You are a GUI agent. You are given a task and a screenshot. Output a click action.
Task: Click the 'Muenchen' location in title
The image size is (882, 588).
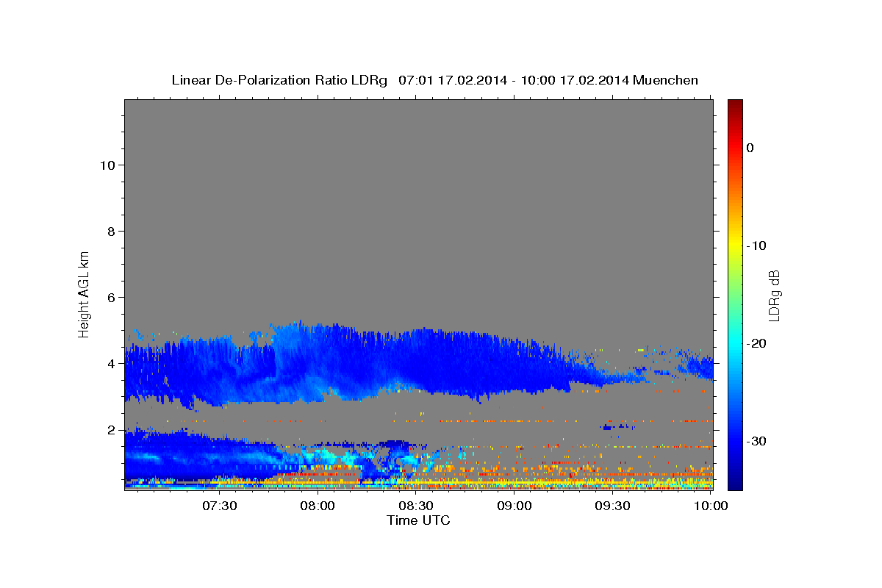coord(667,80)
